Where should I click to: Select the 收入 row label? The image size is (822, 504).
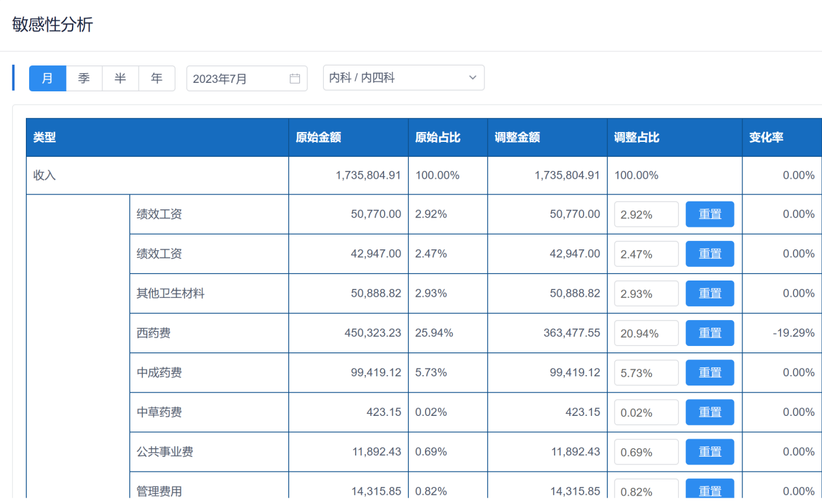(45, 176)
